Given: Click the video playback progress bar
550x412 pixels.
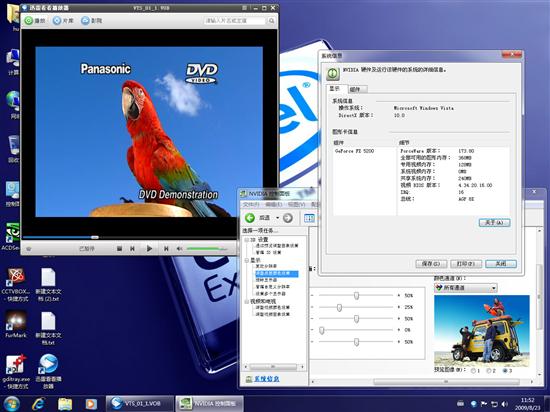Looking at the screenshot, I should click(x=129, y=237).
